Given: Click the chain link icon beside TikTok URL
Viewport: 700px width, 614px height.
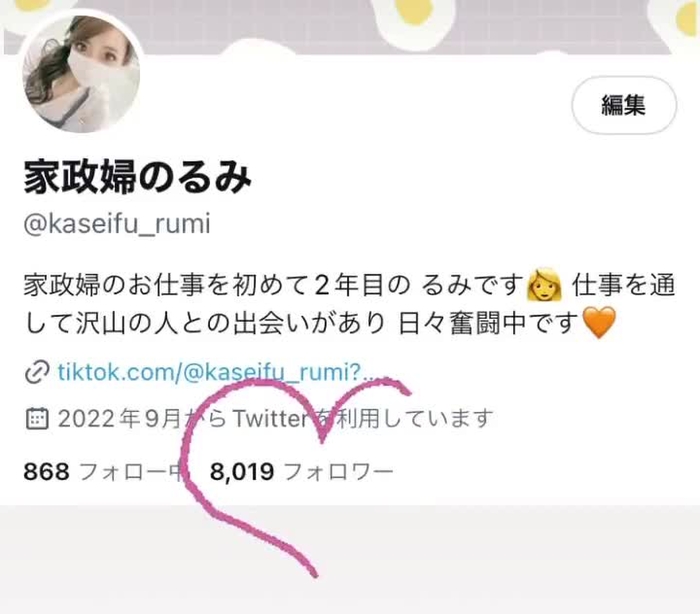Looking at the screenshot, I should tap(37, 373).
